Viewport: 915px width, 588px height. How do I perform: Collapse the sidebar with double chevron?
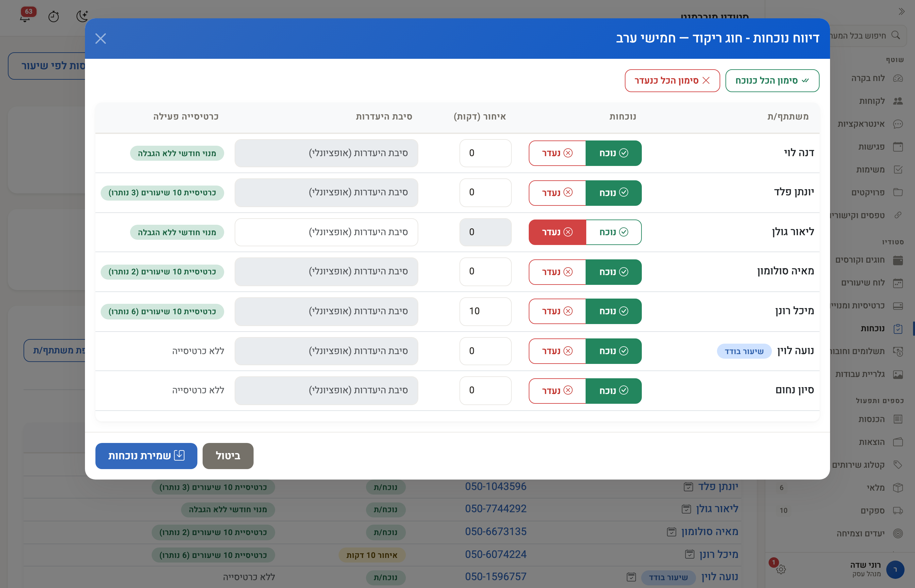pos(902,11)
